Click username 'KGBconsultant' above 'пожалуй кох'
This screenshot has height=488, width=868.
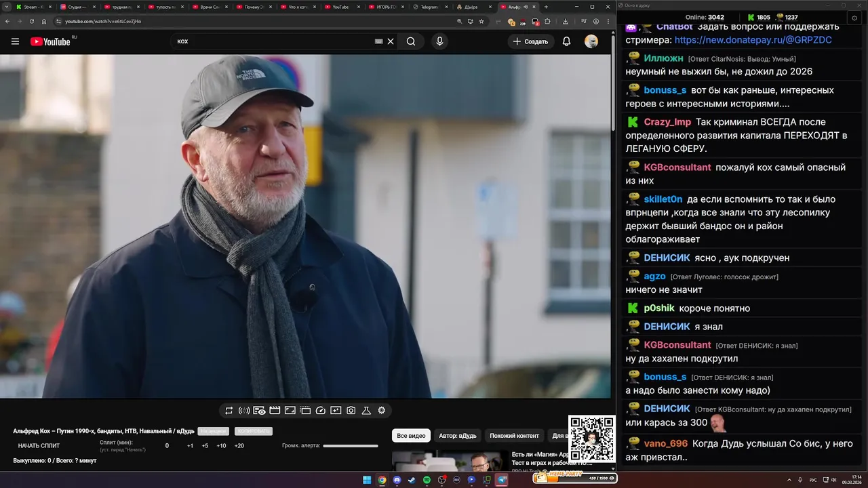(x=677, y=167)
